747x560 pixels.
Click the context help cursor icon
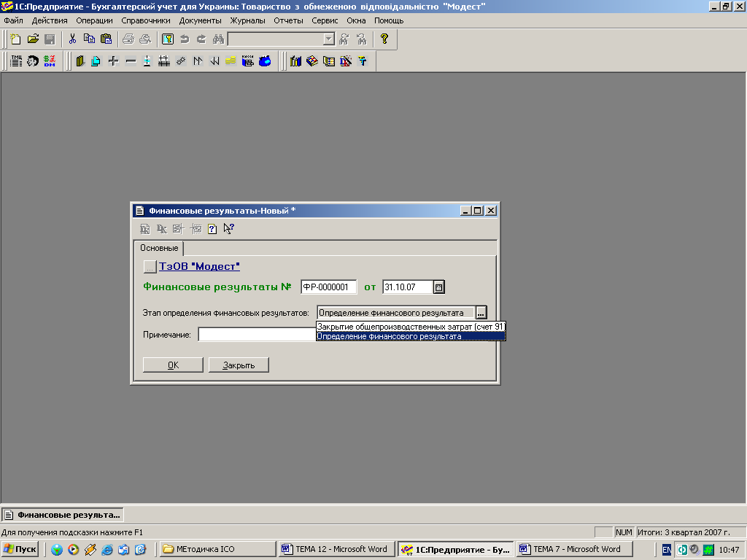point(228,229)
